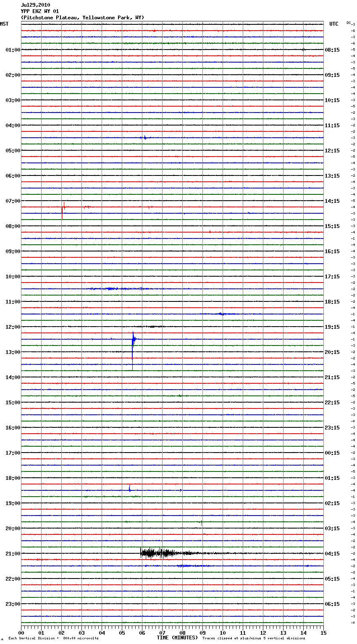
Task: Select the 23:00 MST time label
Action: point(13,604)
